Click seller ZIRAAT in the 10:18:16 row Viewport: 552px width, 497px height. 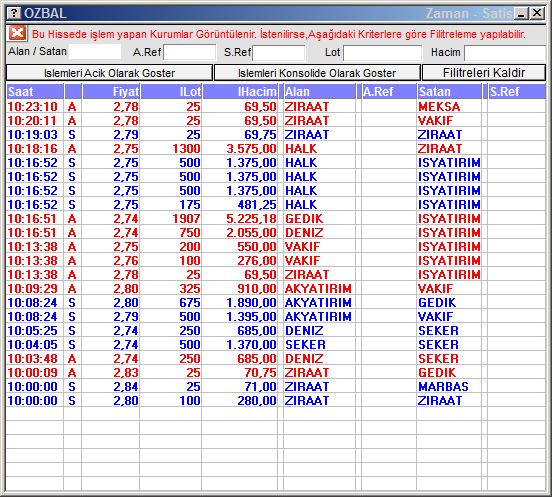pyautogui.click(x=440, y=149)
